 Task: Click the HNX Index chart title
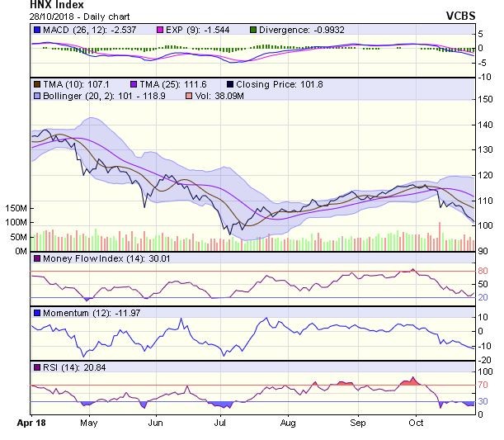(56, 5)
